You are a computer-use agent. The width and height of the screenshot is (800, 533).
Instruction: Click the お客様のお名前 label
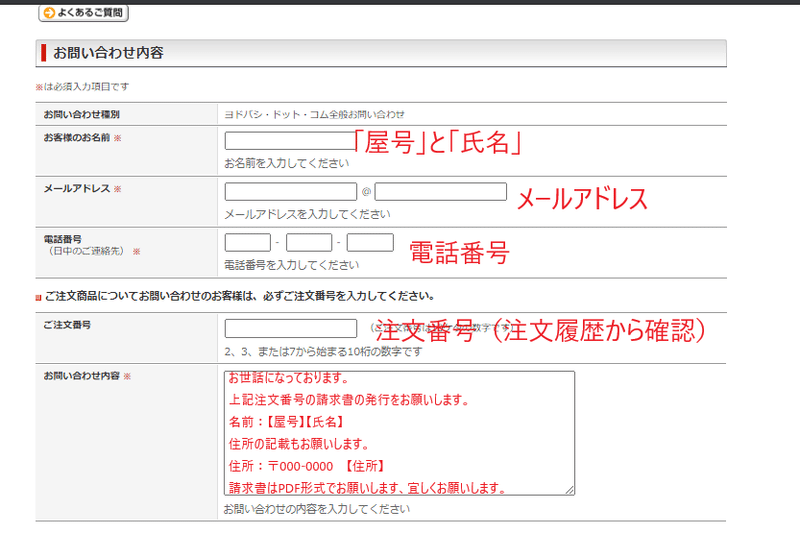pyautogui.click(x=77, y=138)
